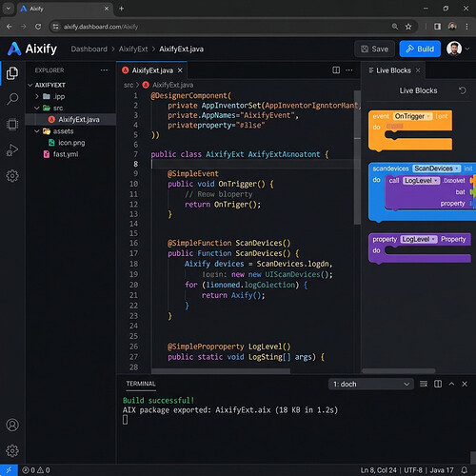Click the blue Build button
The width and height of the screenshot is (476, 476).
pyautogui.click(x=420, y=49)
